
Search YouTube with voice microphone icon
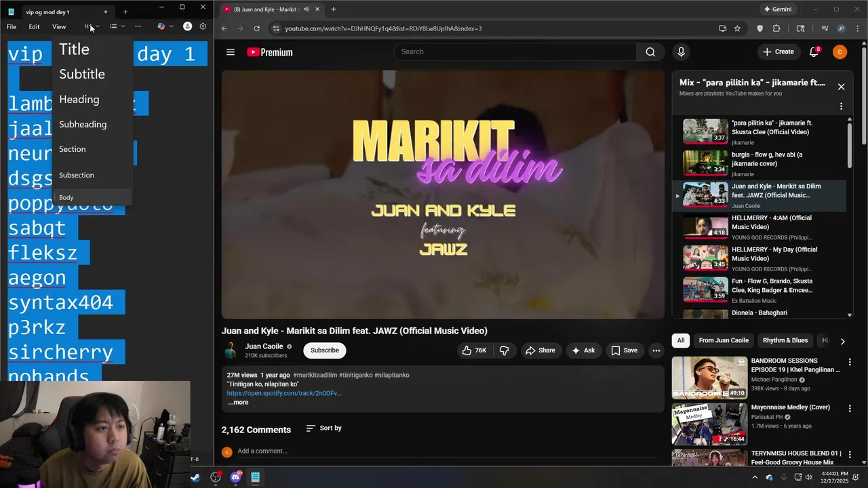pyautogui.click(x=681, y=52)
